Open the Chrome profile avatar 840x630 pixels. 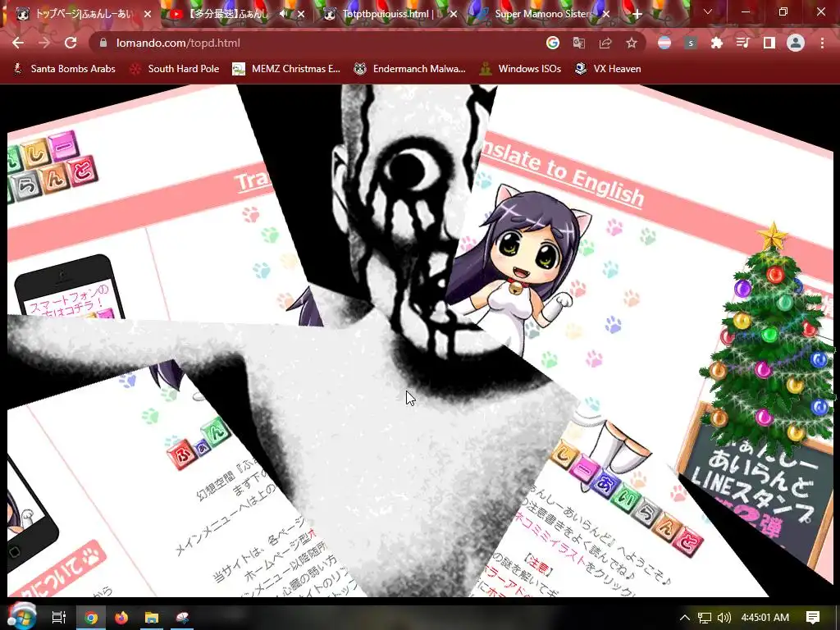(796, 43)
